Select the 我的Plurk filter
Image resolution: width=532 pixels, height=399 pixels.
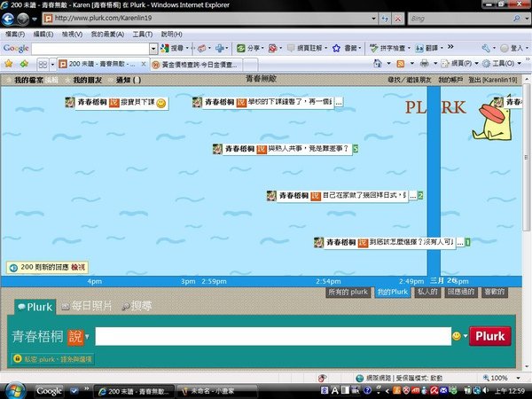point(393,292)
